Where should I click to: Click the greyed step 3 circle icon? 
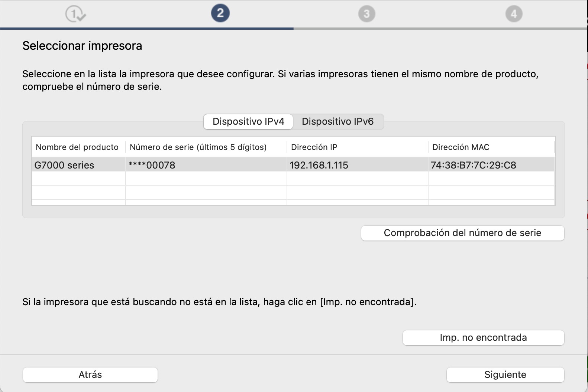pos(366,14)
